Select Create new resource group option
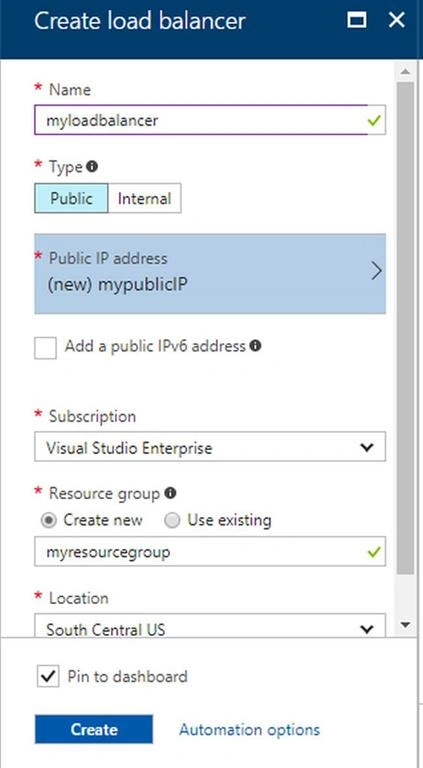This screenshot has height=768, width=423. [x=48, y=521]
